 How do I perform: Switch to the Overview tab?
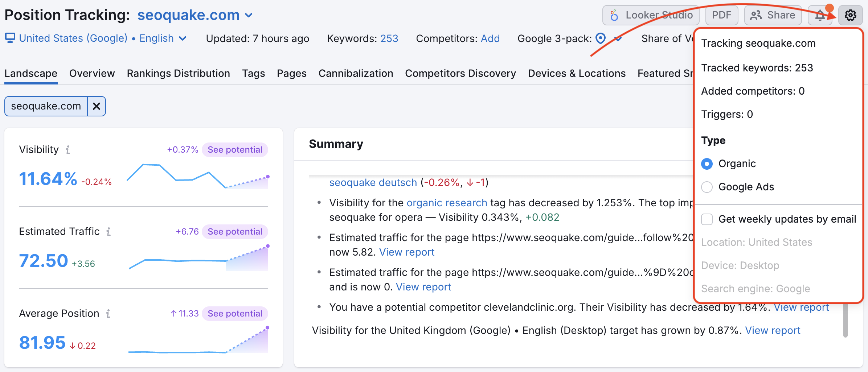pos(92,73)
